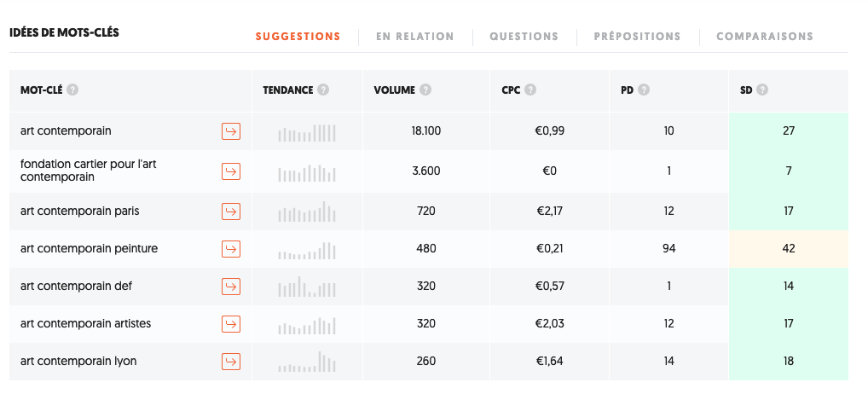Click the arrow icon for 'art contemporain peinture'

click(x=231, y=248)
